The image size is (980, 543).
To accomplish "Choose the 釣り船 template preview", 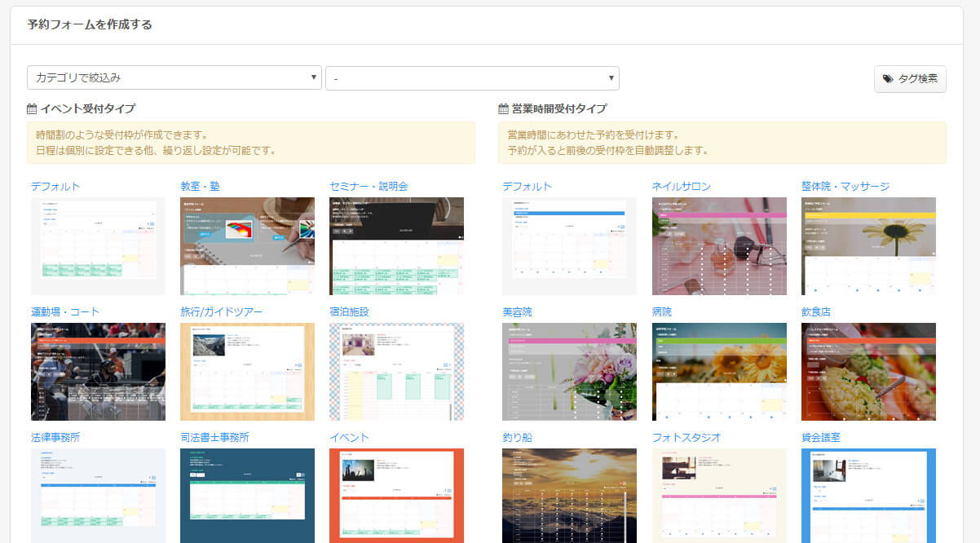I will click(x=569, y=495).
